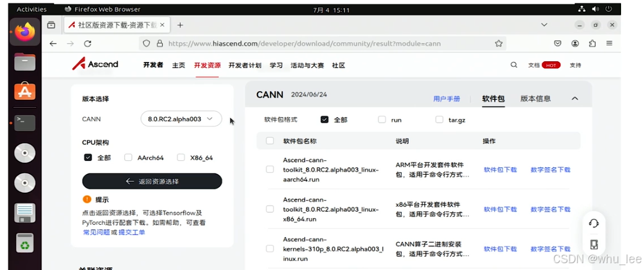Viewport: 644px width, 270px height.
Task: Click the browser URL address field
Action: click(x=323, y=43)
